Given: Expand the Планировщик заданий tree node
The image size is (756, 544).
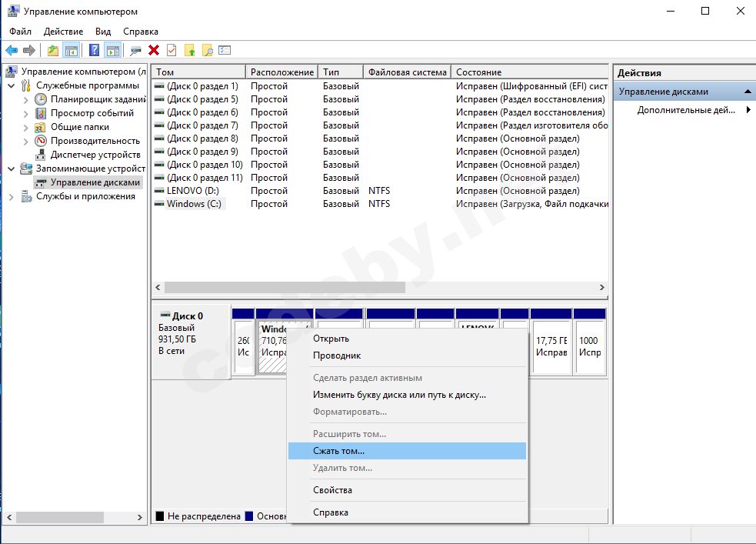Looking at the screenshot, I should [x=25, y=99].
